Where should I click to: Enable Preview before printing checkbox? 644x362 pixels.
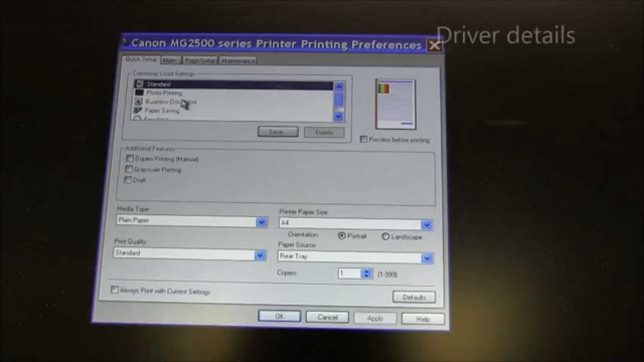(363, 139)
